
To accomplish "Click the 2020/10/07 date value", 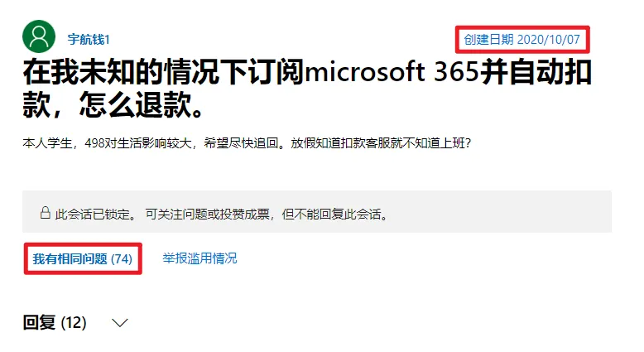I will pyautogui.click(x=549, y=40).
